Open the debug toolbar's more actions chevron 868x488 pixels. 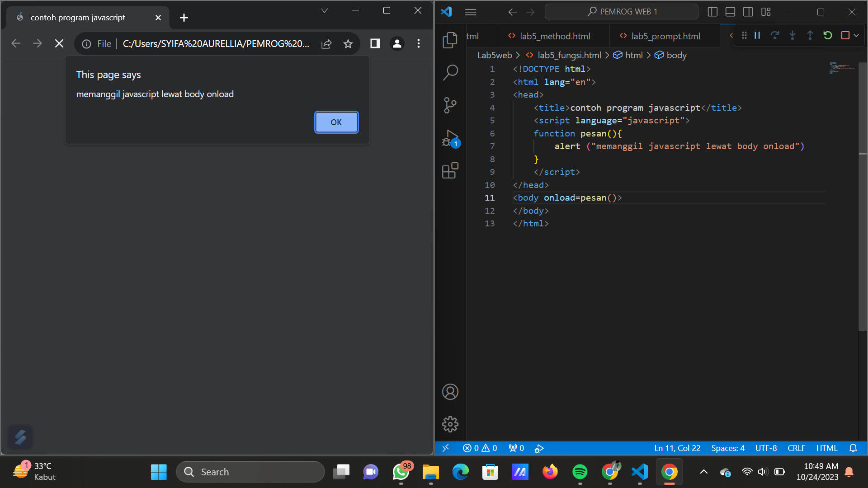pyautogui.click(x=857, y=35)
